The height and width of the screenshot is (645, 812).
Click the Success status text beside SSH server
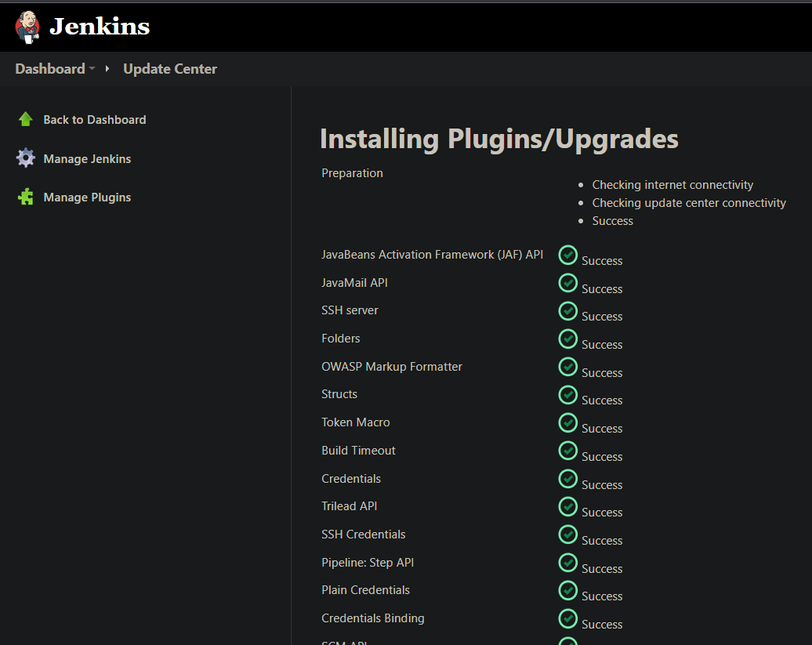pos(602,317)
